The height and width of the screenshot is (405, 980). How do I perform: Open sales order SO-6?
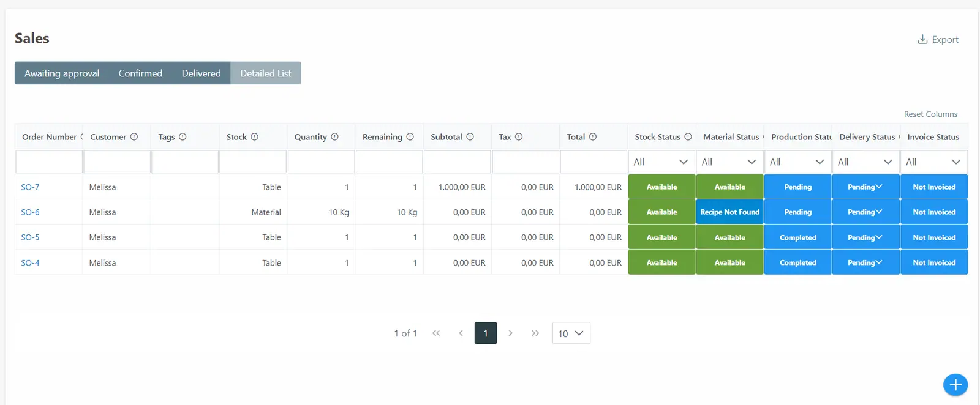click(30, 212)
